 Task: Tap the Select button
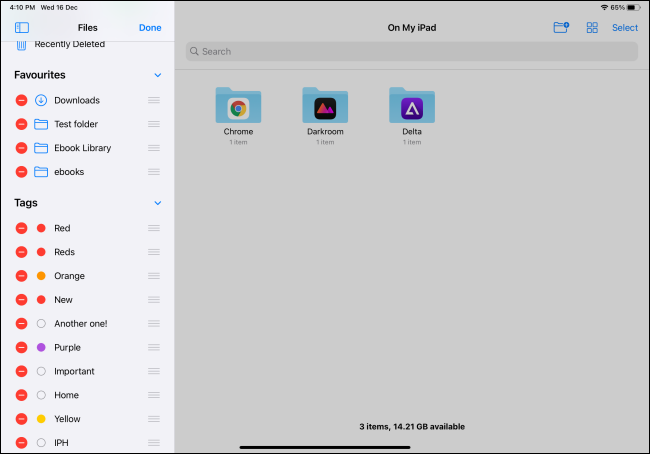pyautogui.click(x=625, y=28)
